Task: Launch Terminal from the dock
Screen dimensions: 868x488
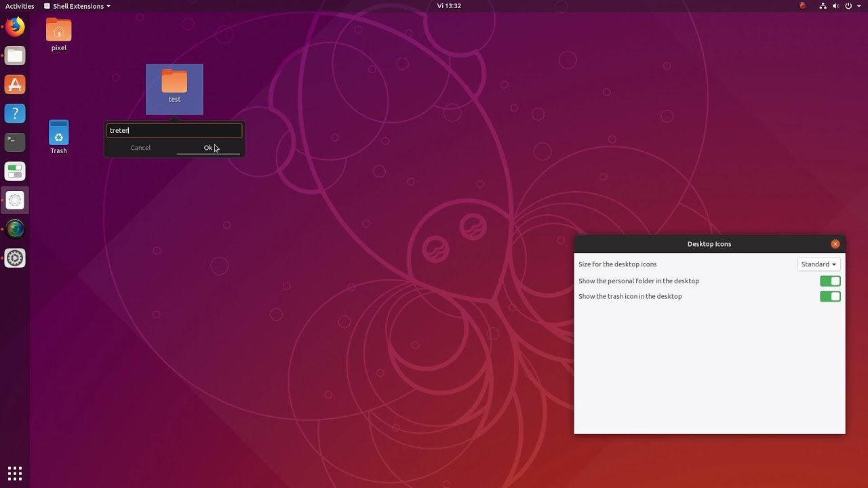Action: pos(15,142)
